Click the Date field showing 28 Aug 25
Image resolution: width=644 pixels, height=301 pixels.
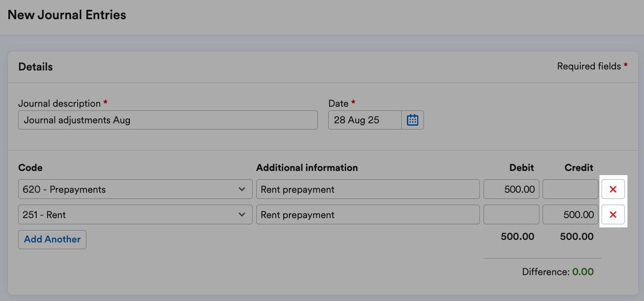[x=365, y=120]
